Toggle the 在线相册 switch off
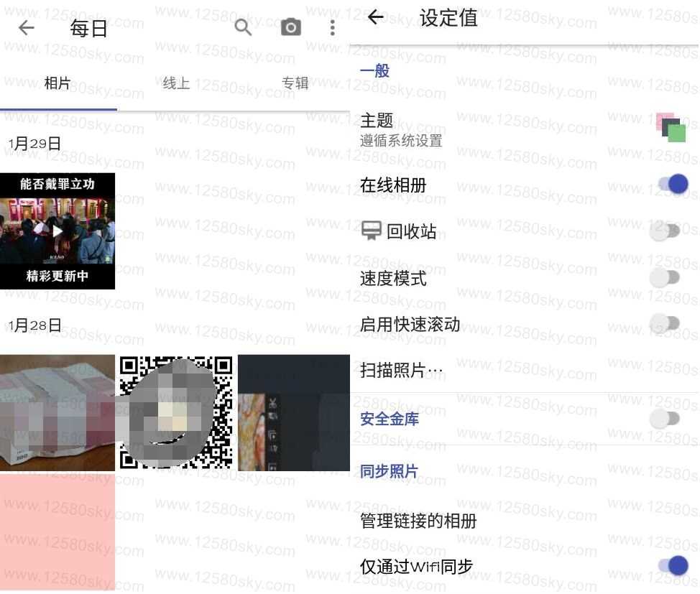This screenshot has height=594, width=700. click(x=673, y=184)
